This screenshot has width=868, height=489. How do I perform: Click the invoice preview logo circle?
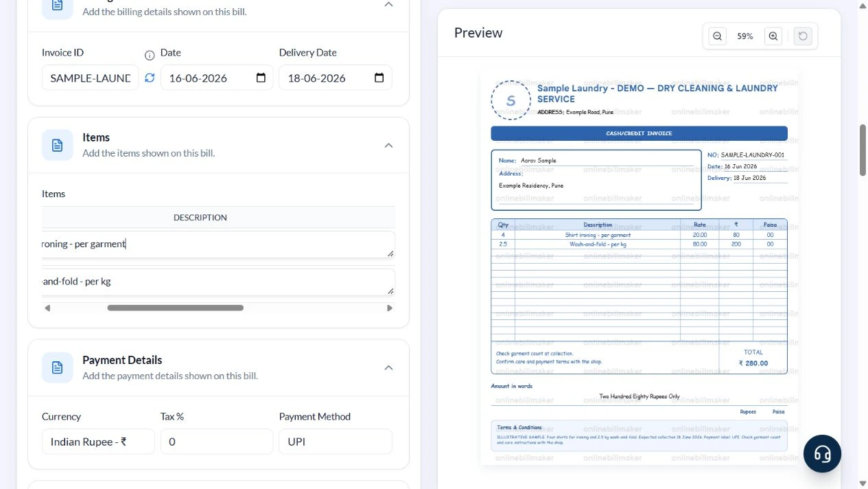coord(511,100)
